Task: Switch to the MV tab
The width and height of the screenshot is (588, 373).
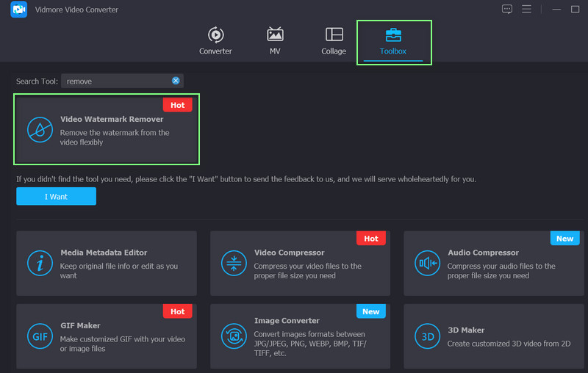Action: pyautogui.click(x=275, y=41)
